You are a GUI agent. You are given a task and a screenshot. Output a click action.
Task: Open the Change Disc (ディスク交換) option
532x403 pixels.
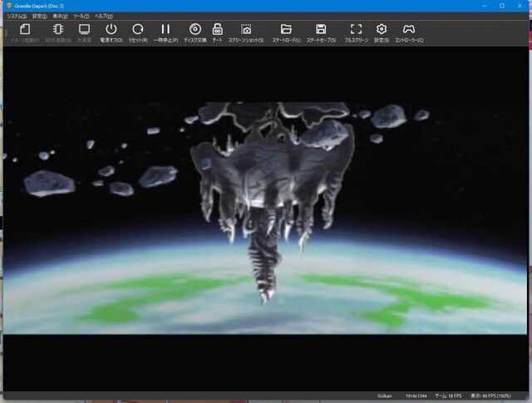195,33
